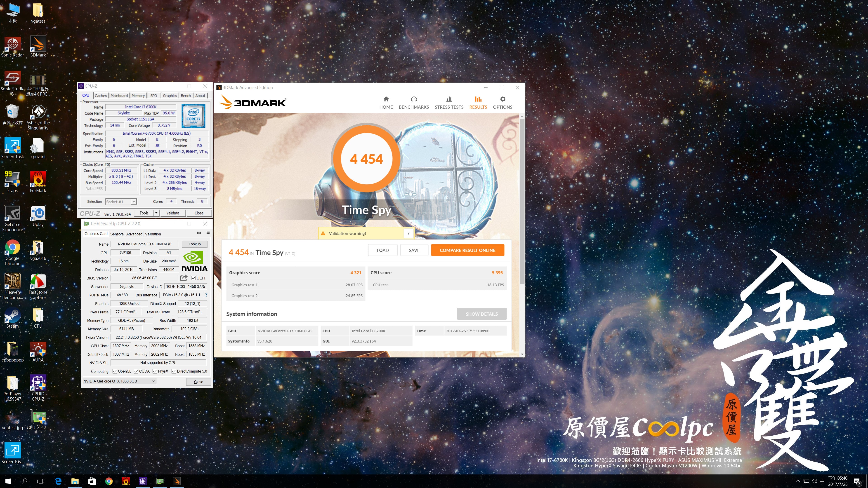Open GPU-Z hamburger menu icon
This screenshot has height=488, width=868.
pos(208,233)
